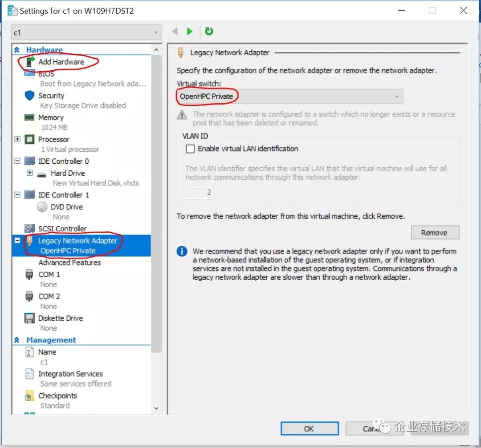Viewport: 481px width, 448px height.
Task: Click the IDE Controller 1 icon
Action: tap(29, 195)
